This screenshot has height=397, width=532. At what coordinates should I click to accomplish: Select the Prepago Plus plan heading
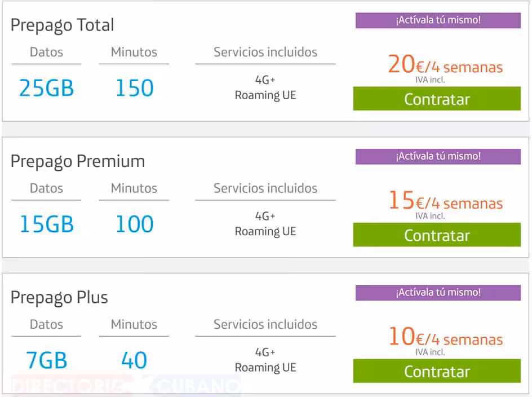click(59, 297)
